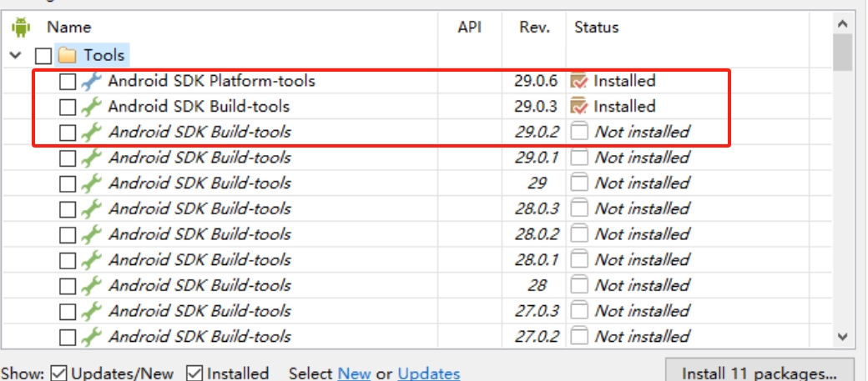
Task: Click Installed status icon for Platform-tools 29.0.6
Action: [x=578, y=82]
